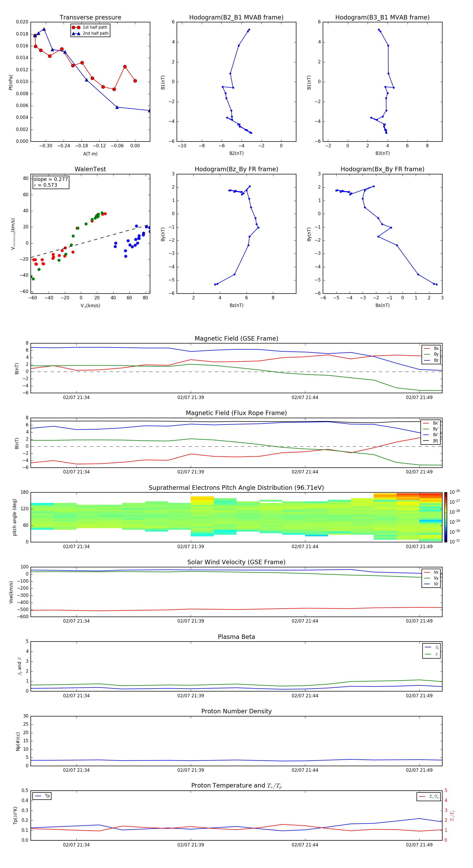Select the "1st half path" legend entry
473x868 pixels.
point(90,27)
